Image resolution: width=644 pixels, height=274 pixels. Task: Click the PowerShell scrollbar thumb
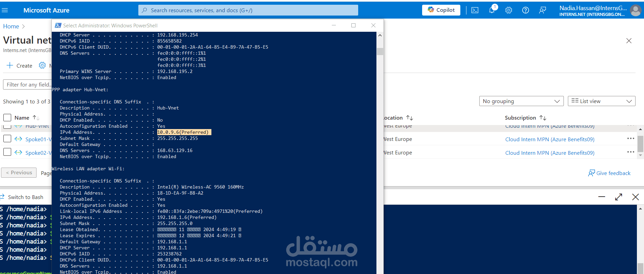coord(380,51)
